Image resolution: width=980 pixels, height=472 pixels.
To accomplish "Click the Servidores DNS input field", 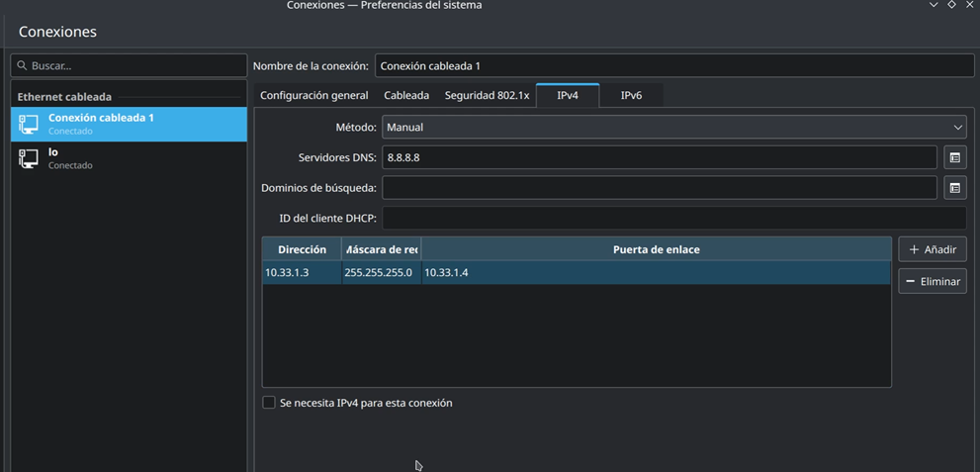I will tap(659, 157).
